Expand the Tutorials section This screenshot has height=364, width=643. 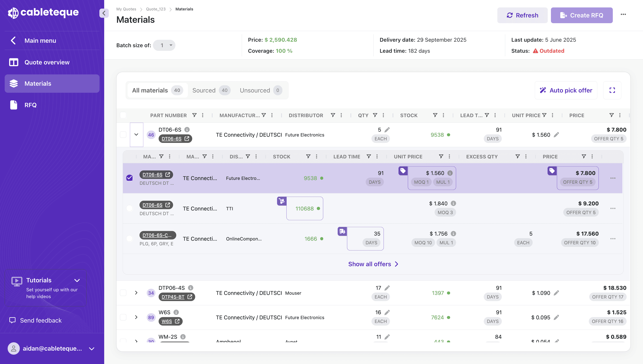(77, 280)
